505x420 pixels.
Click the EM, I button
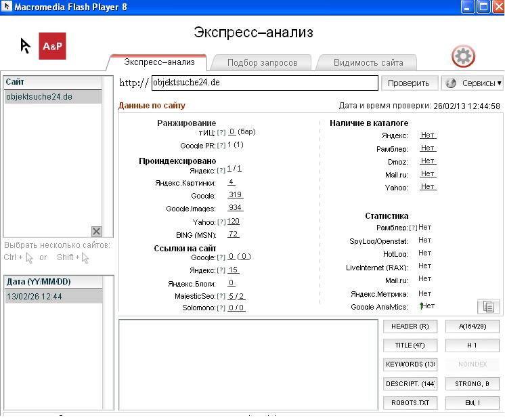click(x=472, y=402)
